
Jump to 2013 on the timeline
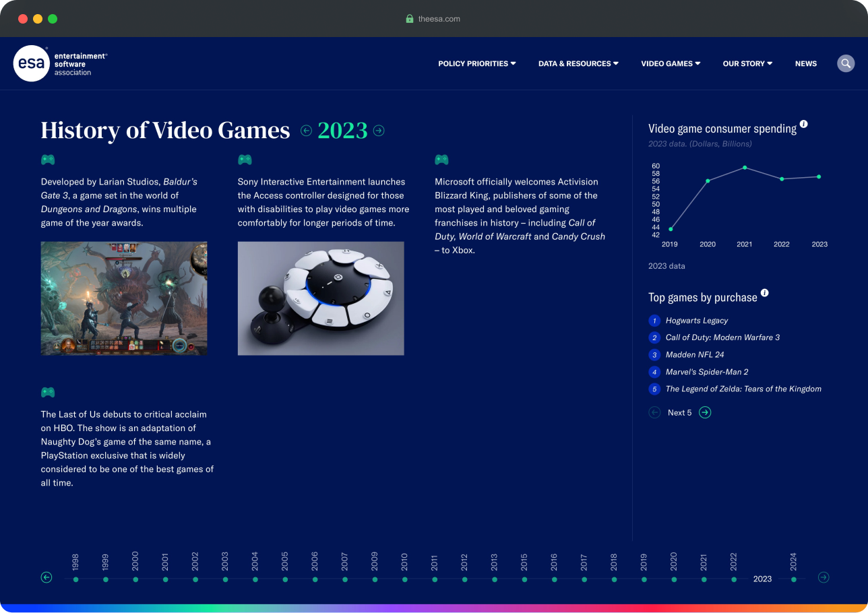[x=494, y=568]
